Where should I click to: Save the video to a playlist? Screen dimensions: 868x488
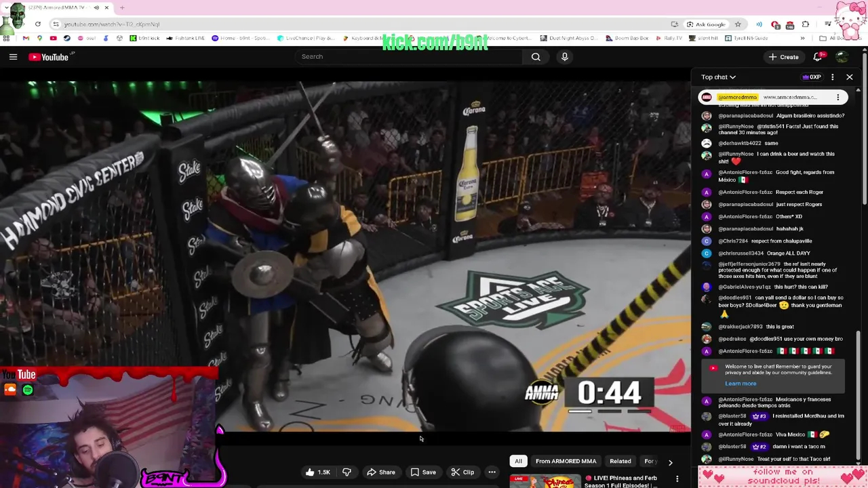click(423, 472)
